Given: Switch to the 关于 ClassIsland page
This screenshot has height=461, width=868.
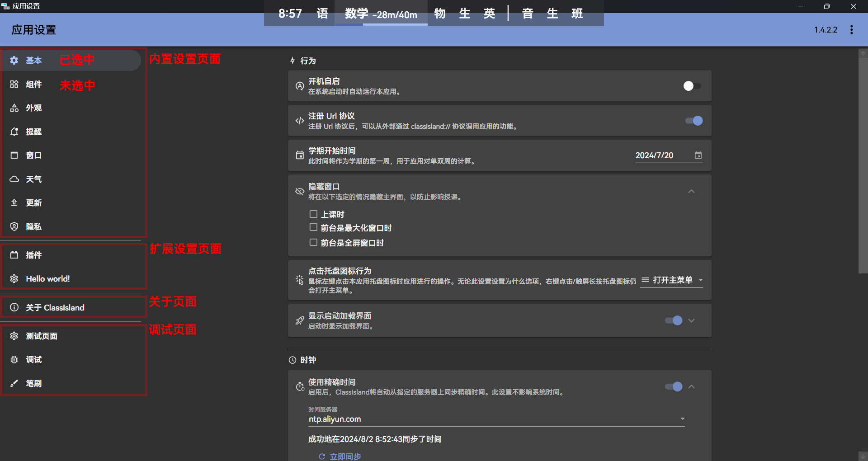Looking at the screenshot, I should [x=55, y=308].
